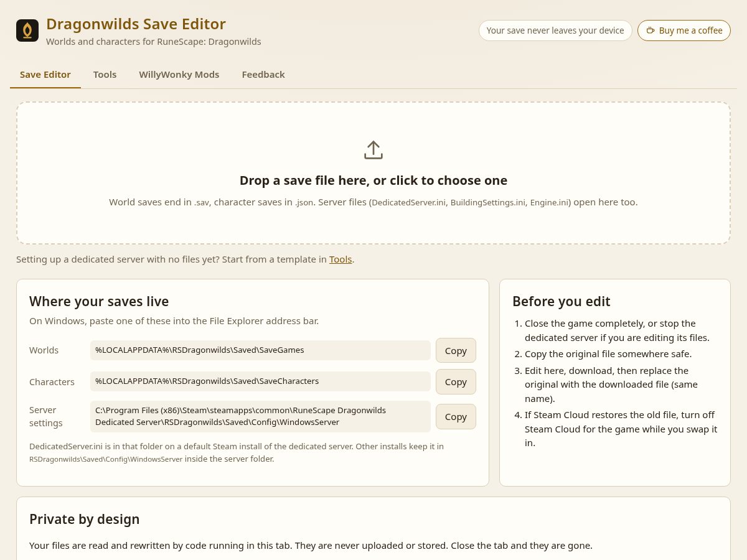Image resolution: width=747 pixels, height=560 pixels.
Task: Follow the Tools link under the drop zone
Action: coord(341,259)
